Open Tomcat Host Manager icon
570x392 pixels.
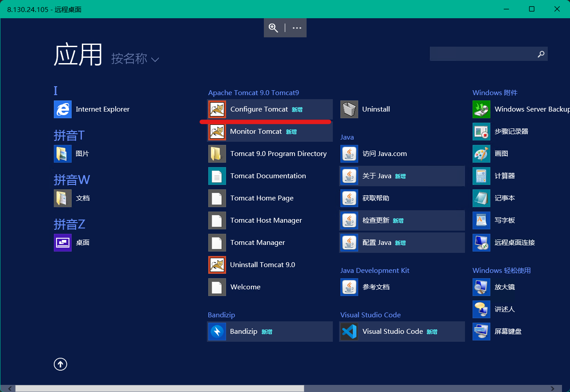coord(217,220)
